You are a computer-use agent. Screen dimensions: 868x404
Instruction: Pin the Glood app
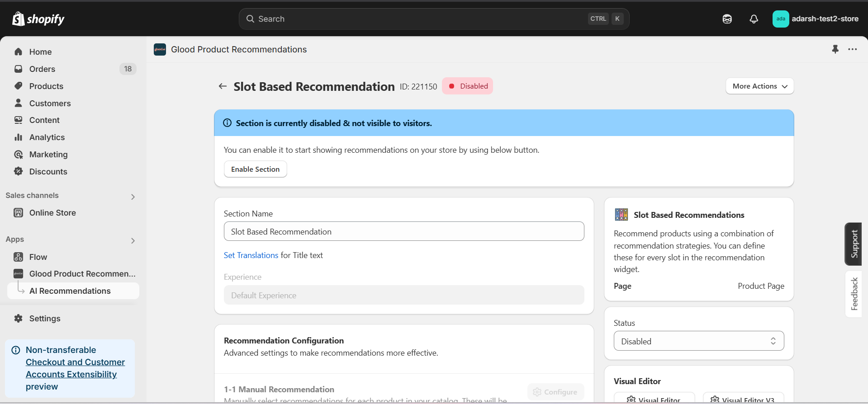835,49
